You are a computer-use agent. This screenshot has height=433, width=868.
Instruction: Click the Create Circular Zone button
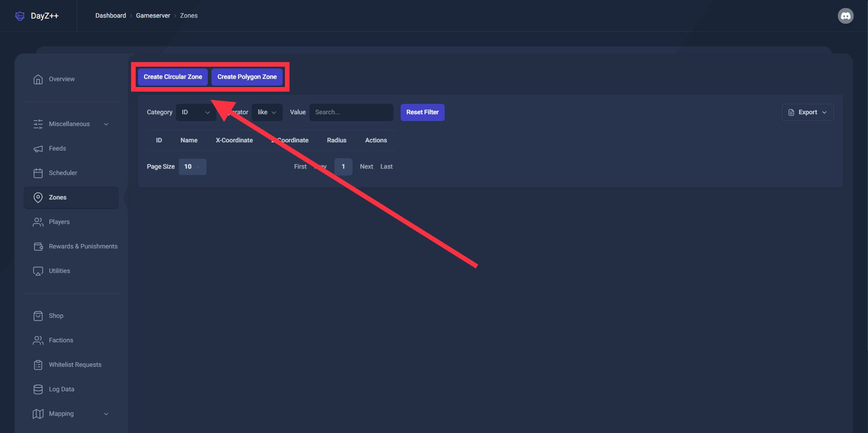click(173, 77)
